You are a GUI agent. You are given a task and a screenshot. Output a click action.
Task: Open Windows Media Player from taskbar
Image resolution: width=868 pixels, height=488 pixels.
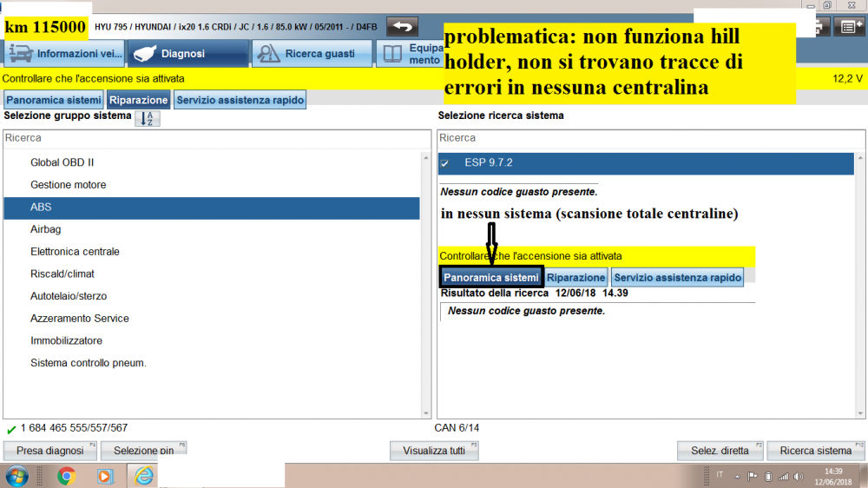click(x=104, y=477)
